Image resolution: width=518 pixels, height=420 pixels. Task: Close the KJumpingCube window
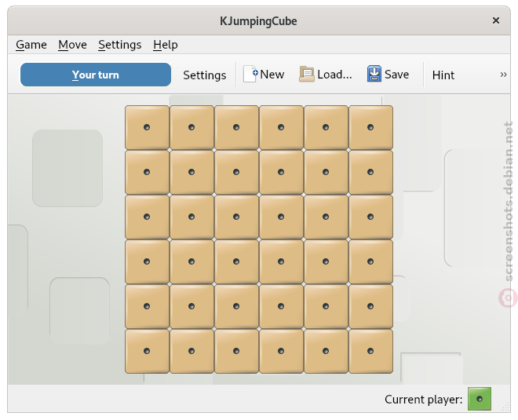pos(495,20)
